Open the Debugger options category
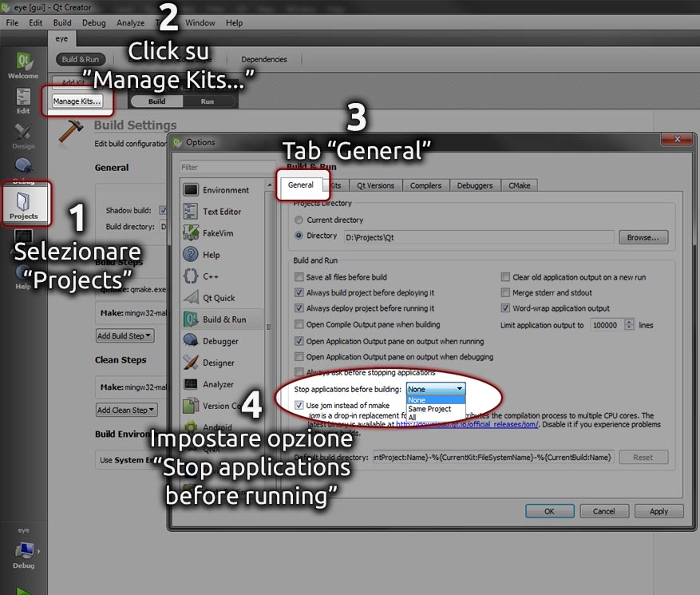This screenshot has height=595, width=700. (x=222, y=341)
